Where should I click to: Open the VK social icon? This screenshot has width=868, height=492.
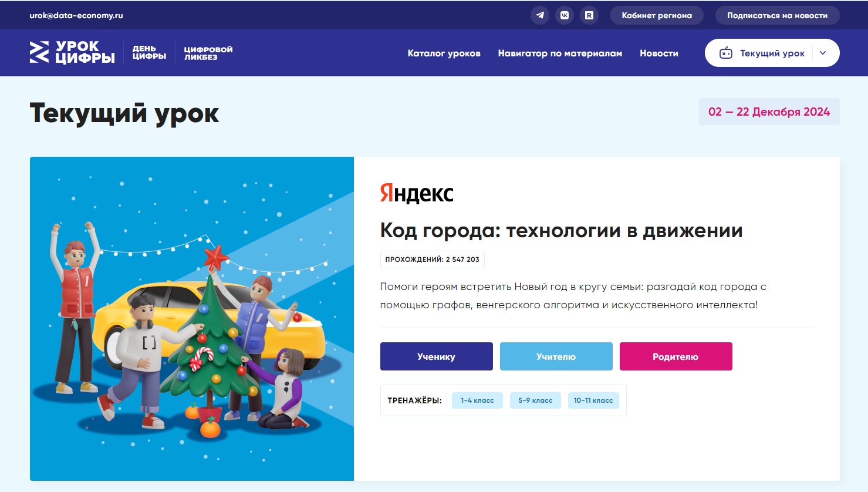coord(565,15)
